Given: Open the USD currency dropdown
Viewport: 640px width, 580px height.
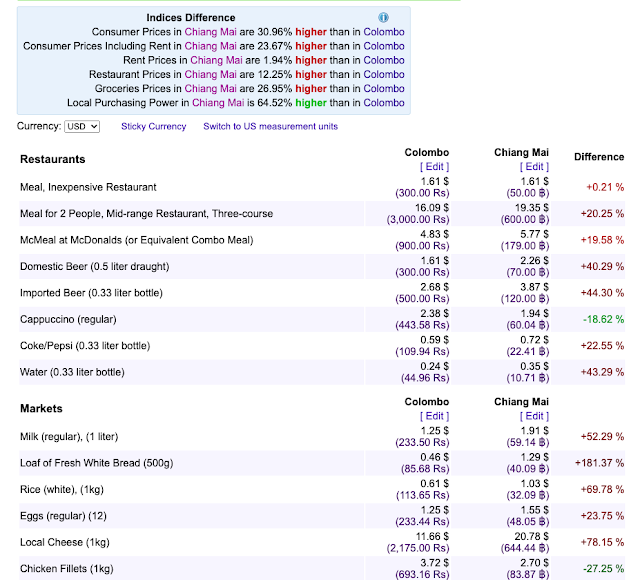Looking at the screenshot, I should coord(82,127).
